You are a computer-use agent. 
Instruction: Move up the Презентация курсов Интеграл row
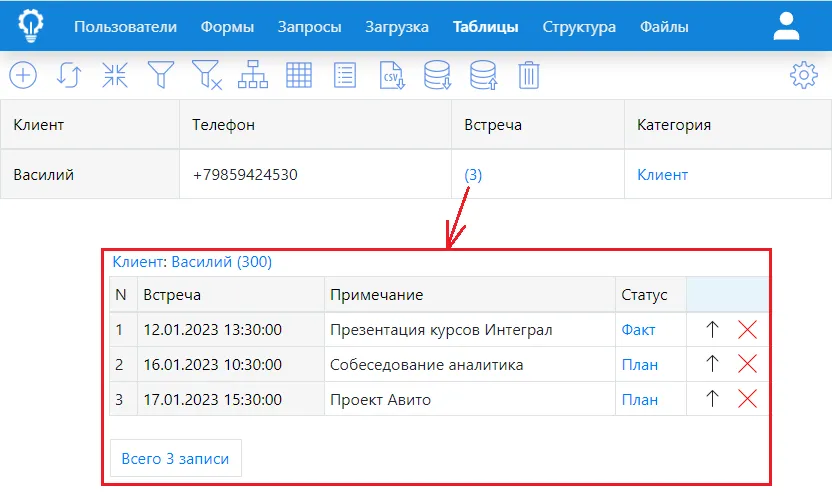[712, 330]
